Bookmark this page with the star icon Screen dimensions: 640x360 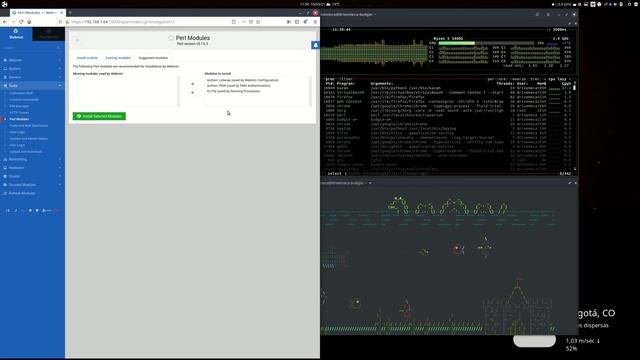(258, 22)
